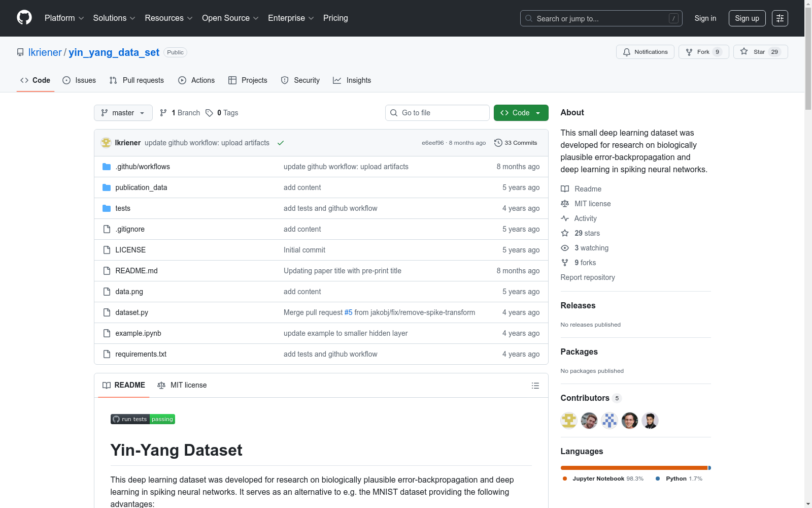Switch to the Security tab
The height and width of the screenshot is (508, 812).
click(300, 80)
